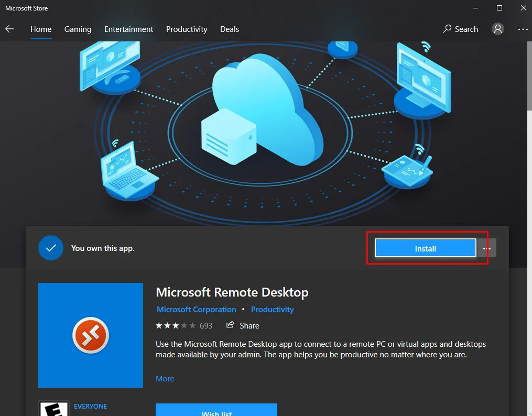This screenshot has width=532, height=416.
Task: Maximize the Microsoft Store window
Action: pyautogui.click(x=500, y=8)
